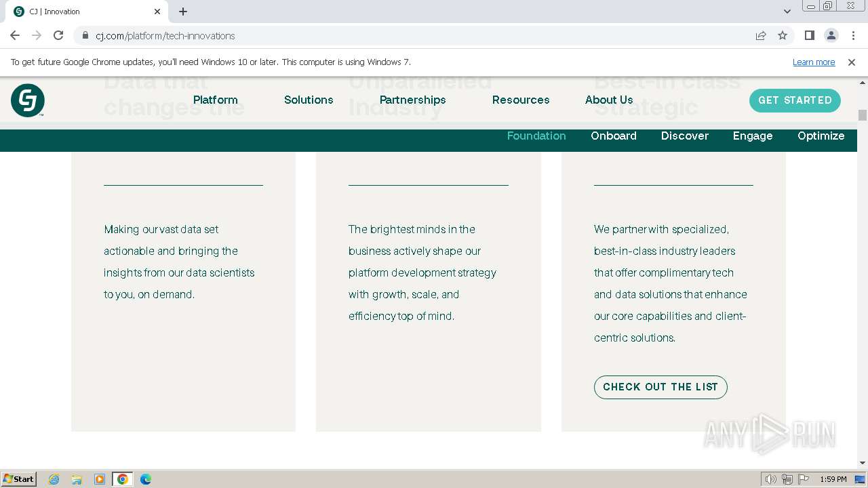The height and width of the screenshot is (488, 868).
Task: Open the Platform menu
Action: (x=216, y=100)
